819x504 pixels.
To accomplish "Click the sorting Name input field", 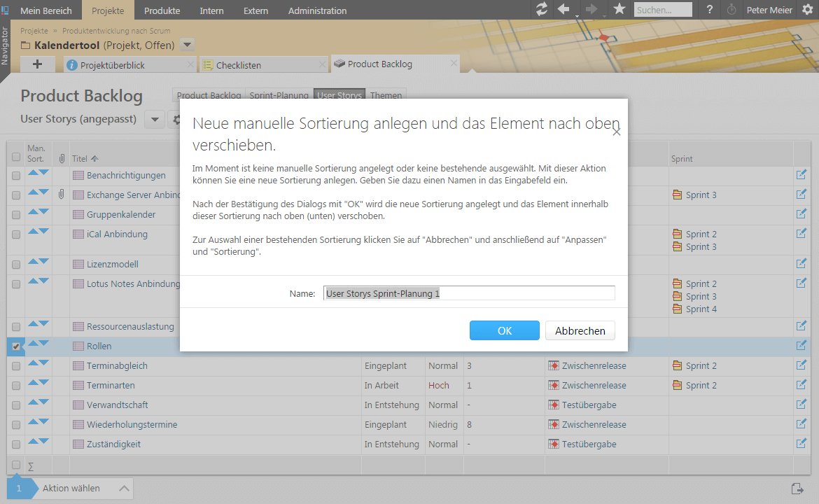I will pos(469,293).
